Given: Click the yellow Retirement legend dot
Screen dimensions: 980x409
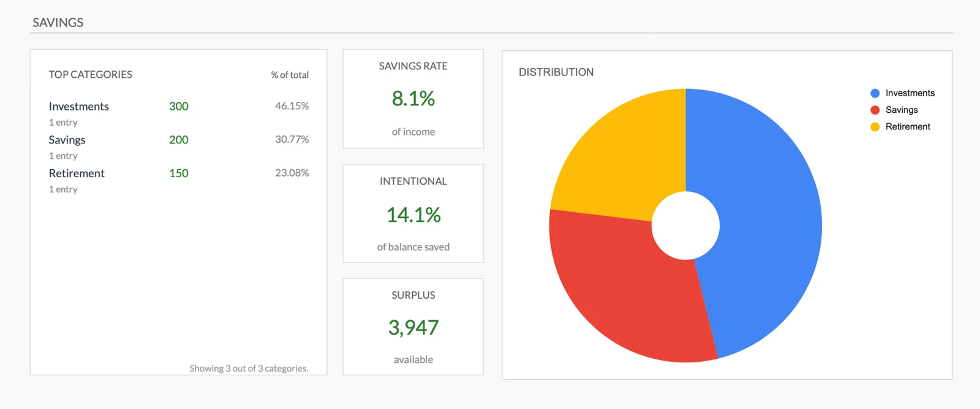Looking at the screenshot, I should point(875,127).
